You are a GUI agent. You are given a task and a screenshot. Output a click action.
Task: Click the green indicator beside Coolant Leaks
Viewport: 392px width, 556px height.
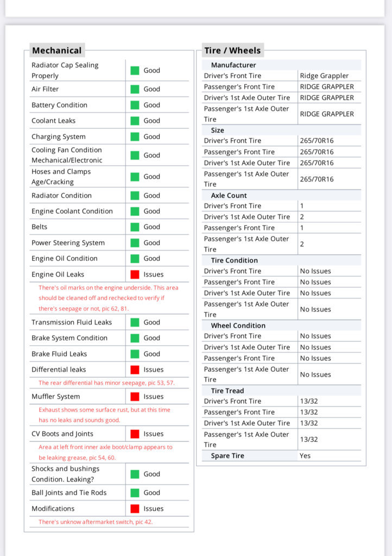coord(135,121)
